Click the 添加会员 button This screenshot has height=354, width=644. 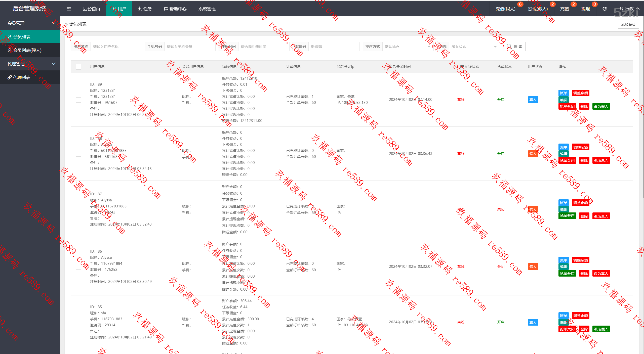[x=628, y=24]
